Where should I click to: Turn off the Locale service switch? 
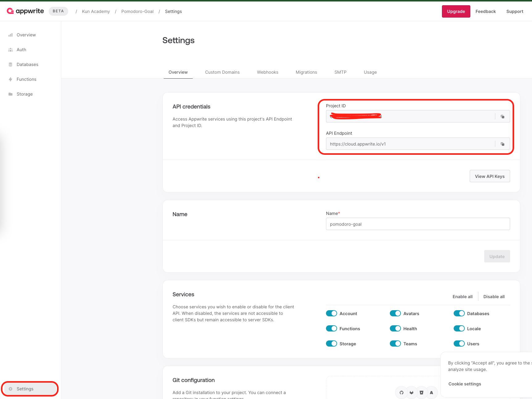click(459, 328)
